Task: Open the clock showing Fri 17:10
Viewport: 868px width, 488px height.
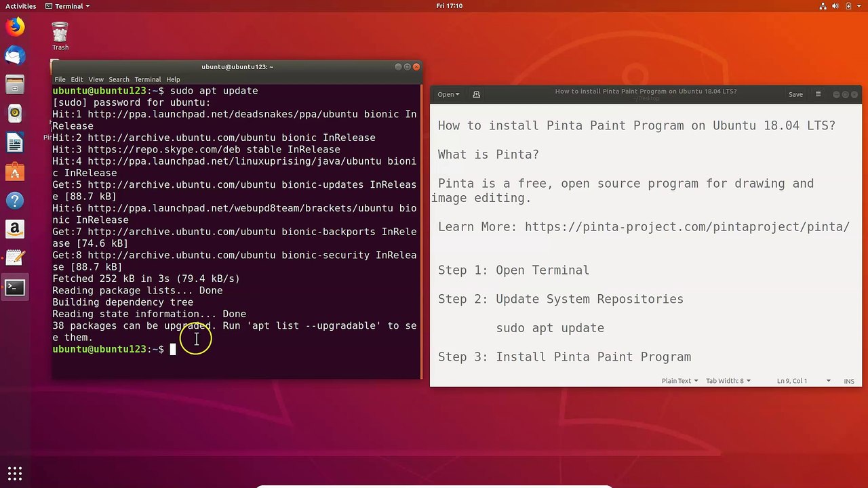Action: tap(450, 6)
